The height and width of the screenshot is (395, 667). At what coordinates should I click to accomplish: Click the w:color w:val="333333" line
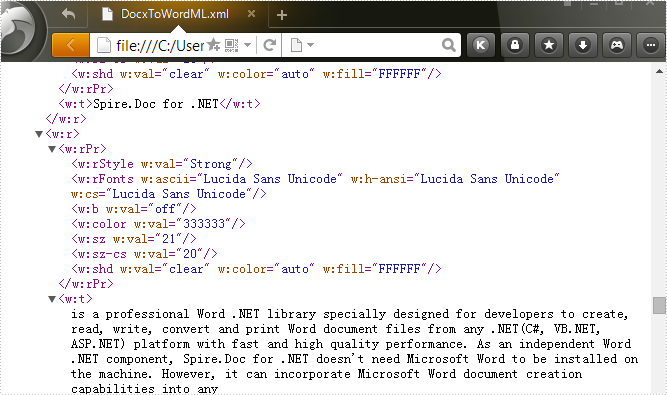[158, 224]
